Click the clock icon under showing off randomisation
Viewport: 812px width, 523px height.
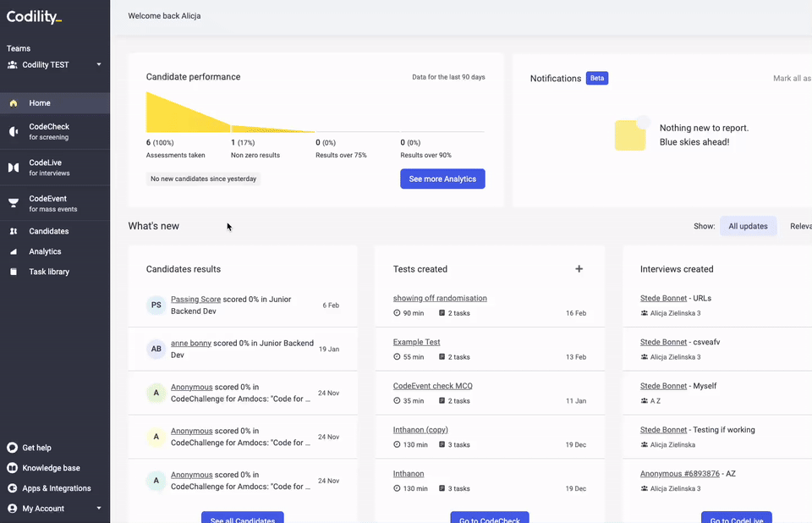click(x=397, y=313)
